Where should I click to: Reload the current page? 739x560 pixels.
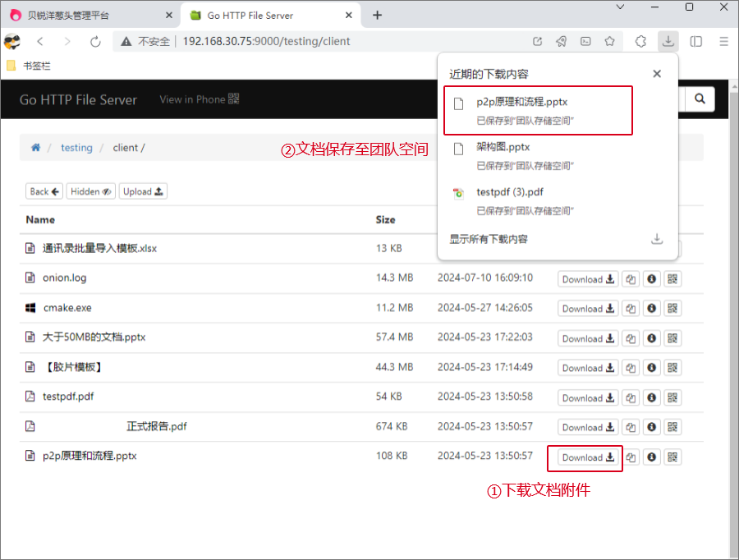click(x=95, y=42)
